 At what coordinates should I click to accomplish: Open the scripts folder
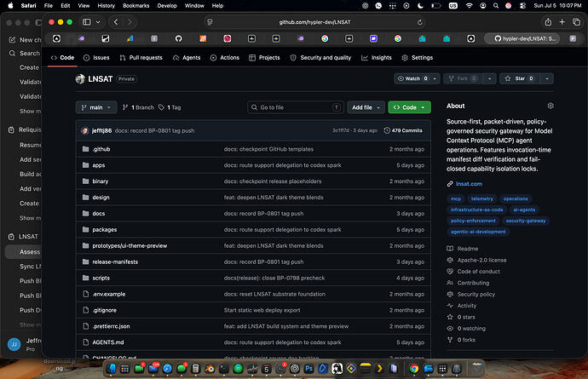(x=101, y=279)
